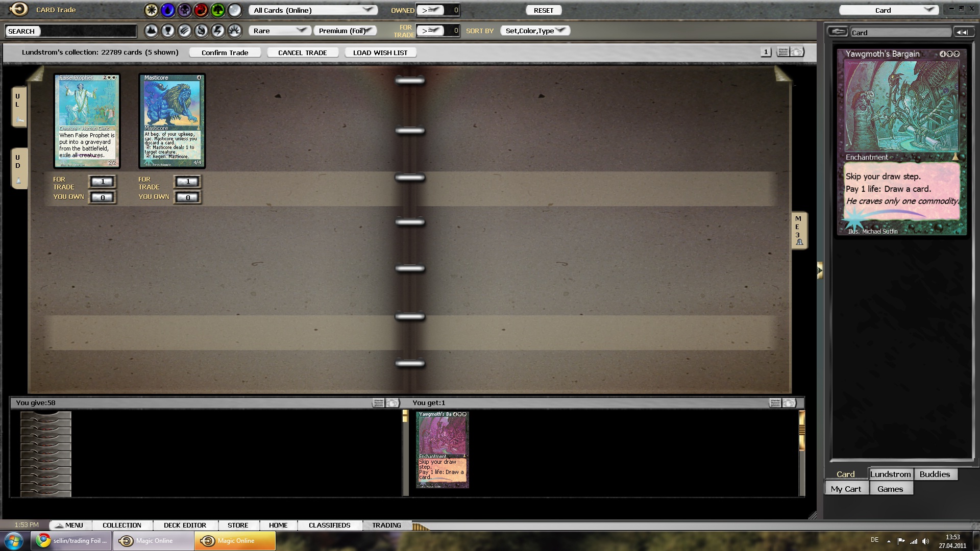The width and height of the screenshot is (980, 551).
Task: Open the CLASSIFIEDS menu item
Action: (329, 525)
